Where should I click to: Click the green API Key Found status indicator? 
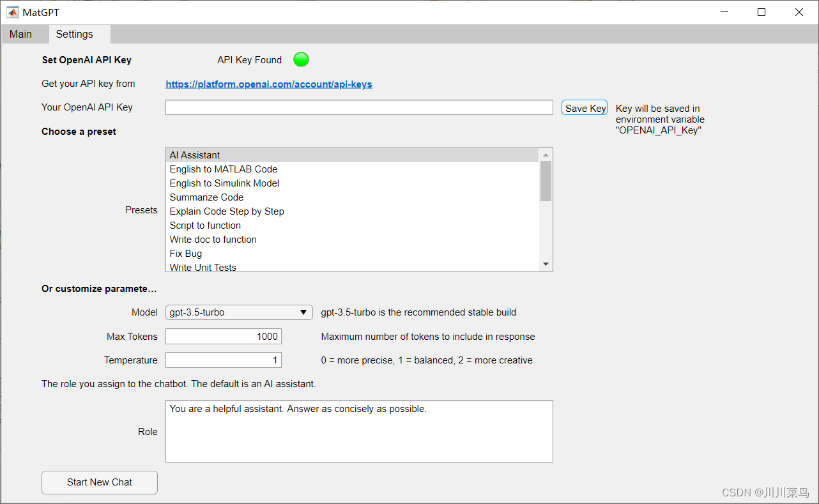click(300, 59)
